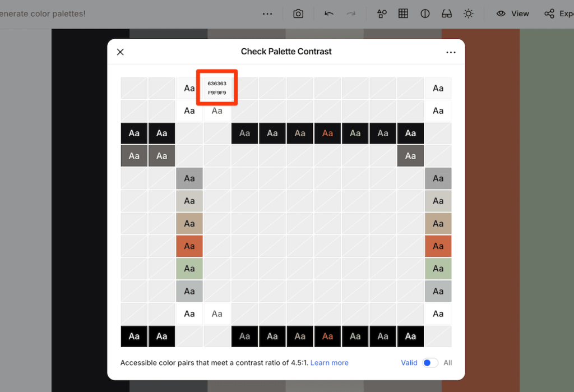
Task: Open the three-dot menu in the main toolbar
Action: [267, 14]
